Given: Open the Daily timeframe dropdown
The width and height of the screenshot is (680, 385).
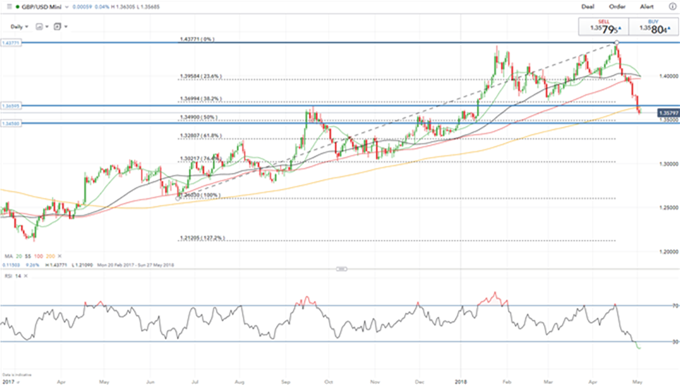Looking at the screenshot, I should tap(19, 27).
